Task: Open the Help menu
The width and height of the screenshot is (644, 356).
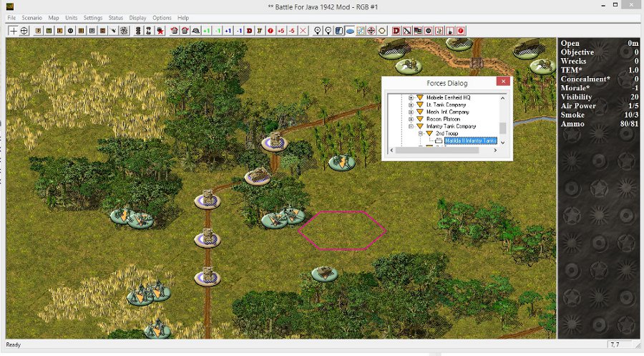Action: pos(183,18)
